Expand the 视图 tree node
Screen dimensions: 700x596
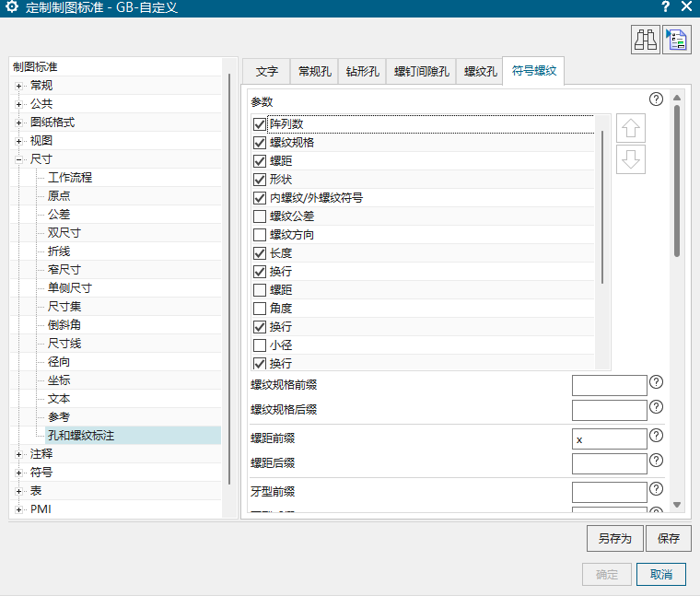(x=18, y=142)
